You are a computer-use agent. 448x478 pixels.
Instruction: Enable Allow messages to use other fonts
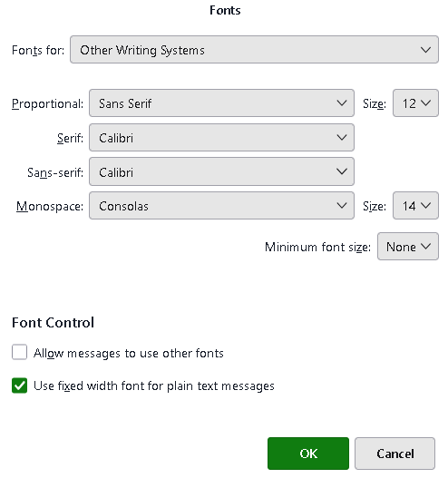click(20, 353)
